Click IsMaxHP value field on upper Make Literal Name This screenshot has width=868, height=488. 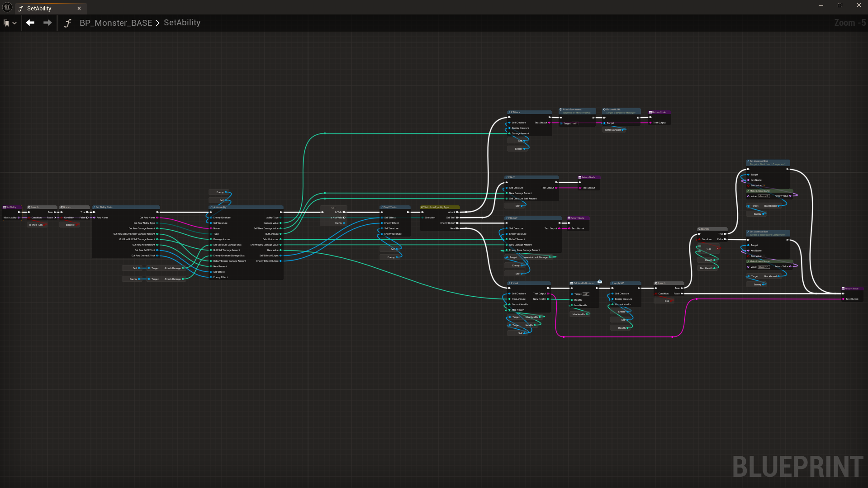point(763,196)
